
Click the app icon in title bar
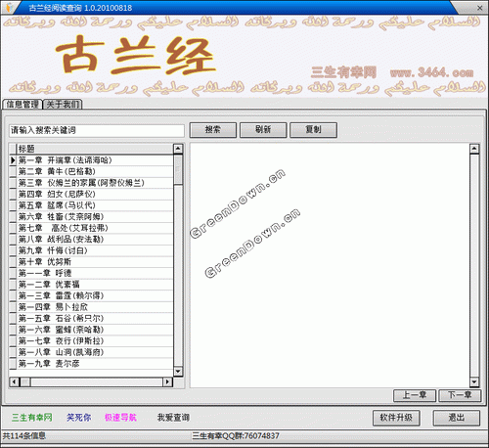(x=10, y=7)
